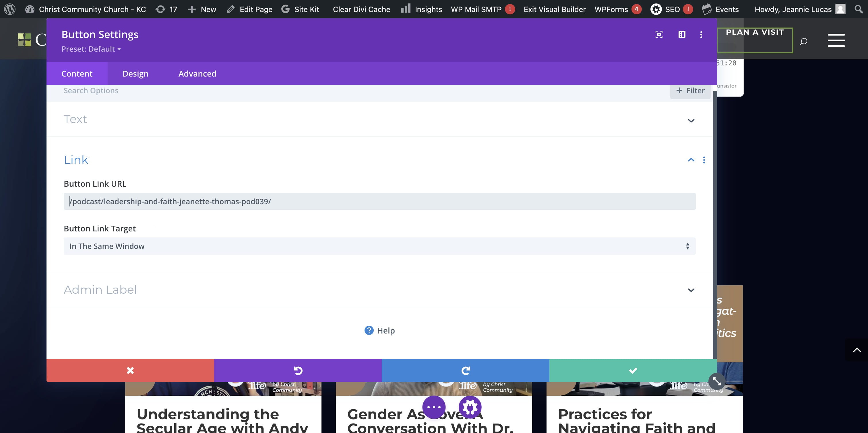Collapse Link section using title

point(76,160)
